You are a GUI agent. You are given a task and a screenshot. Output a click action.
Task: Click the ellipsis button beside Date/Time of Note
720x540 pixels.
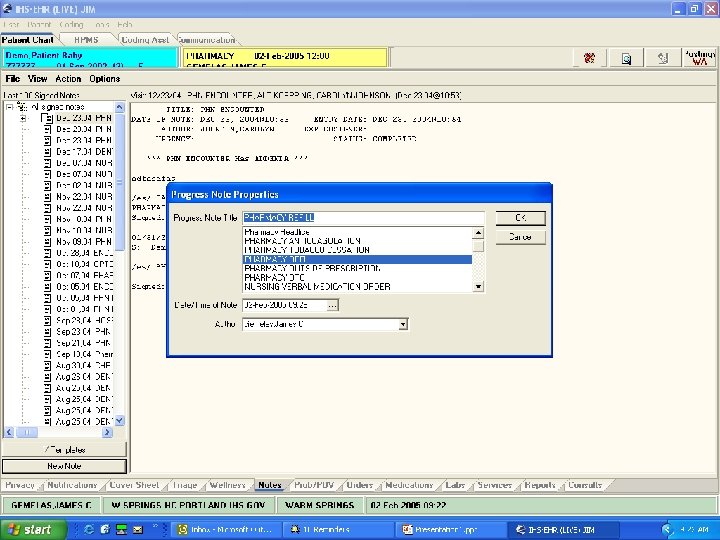pyautogui.click(x=332, y=305)
